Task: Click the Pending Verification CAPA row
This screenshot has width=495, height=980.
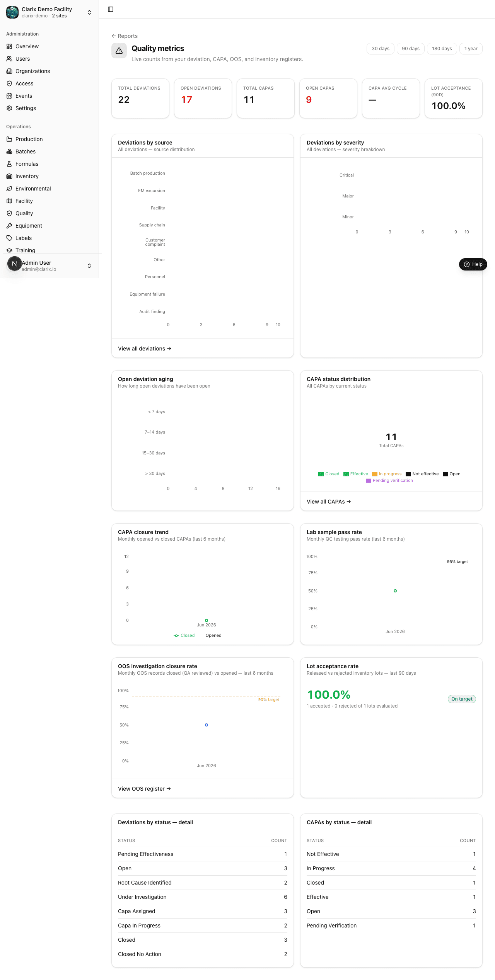Action: tap(391, 926)
